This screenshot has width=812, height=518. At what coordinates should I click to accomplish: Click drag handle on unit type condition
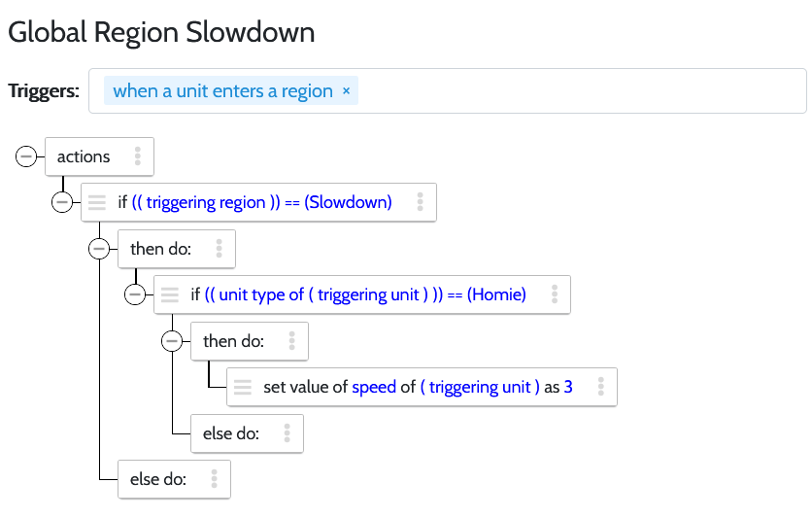click(170, 294)
